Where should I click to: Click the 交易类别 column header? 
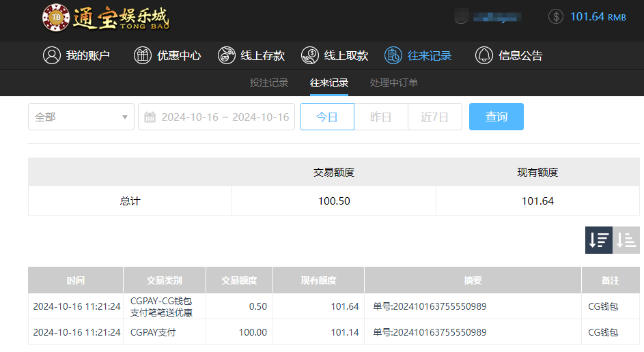tap(165, 280)
